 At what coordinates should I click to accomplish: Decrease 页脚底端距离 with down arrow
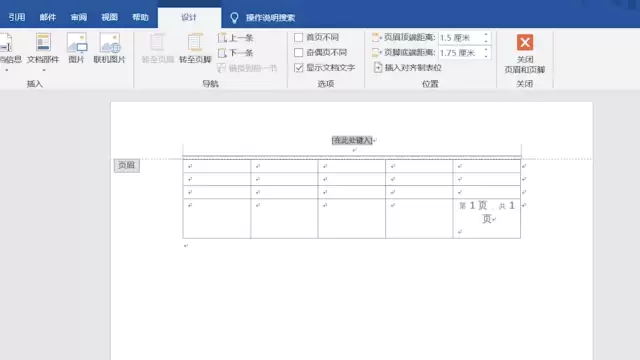[x=486, y=56]
